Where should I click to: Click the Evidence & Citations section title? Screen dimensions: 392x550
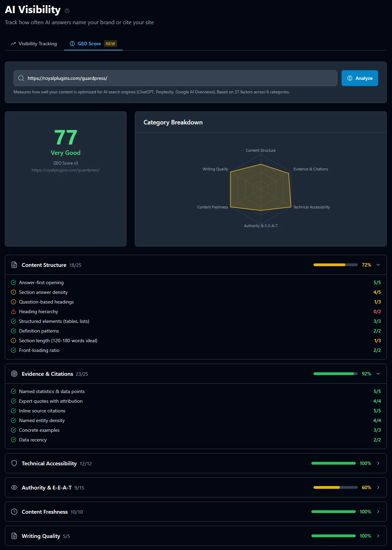pyautogui.click(x=47, y=374)
